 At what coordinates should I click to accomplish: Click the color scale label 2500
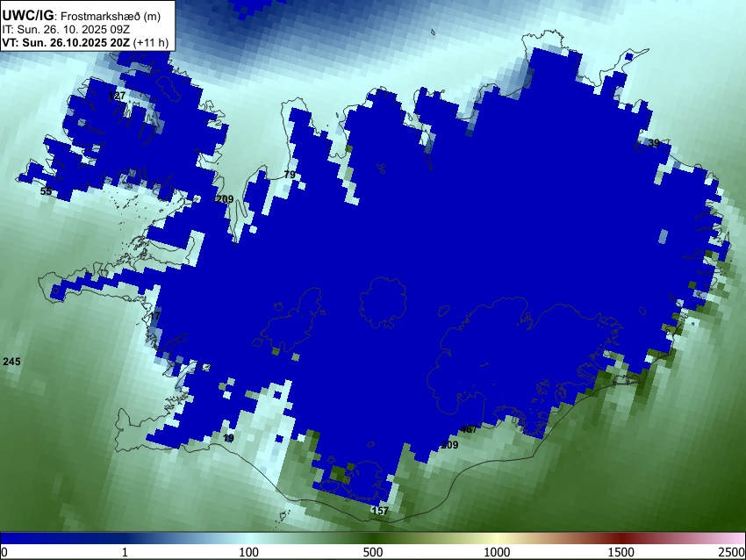[732, 552]
